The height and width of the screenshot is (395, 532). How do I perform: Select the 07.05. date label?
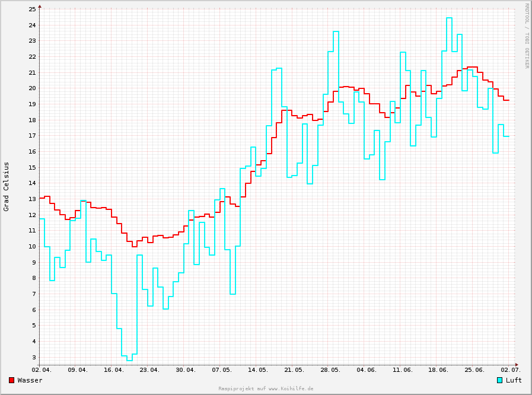click(x=222, y=370)
